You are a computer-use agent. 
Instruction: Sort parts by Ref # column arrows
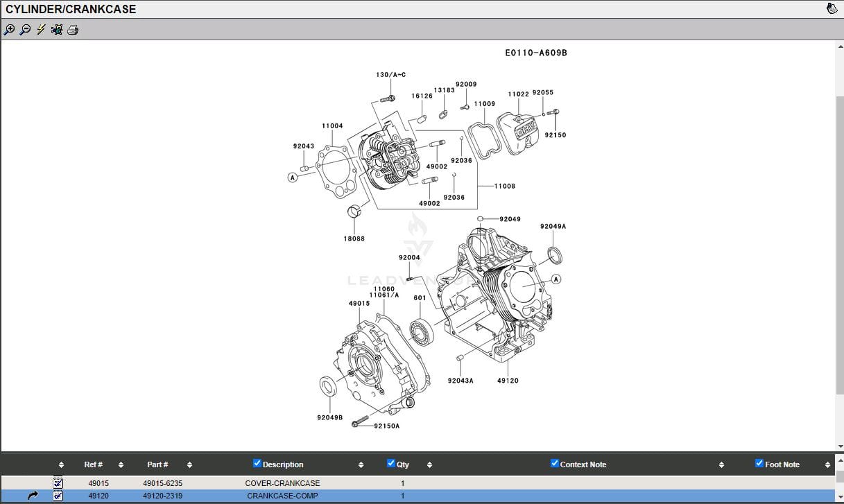point(121,464)
